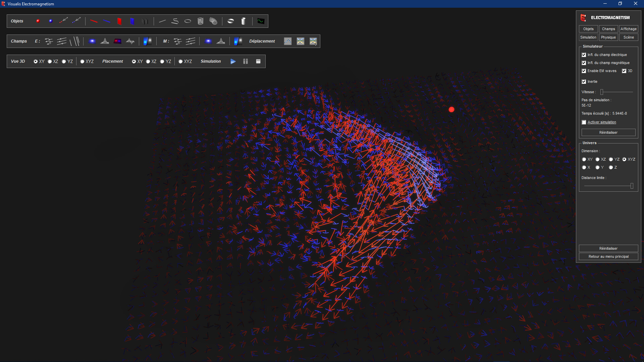
Task: Switch to the Physique tab
Action: coord(608,37)
